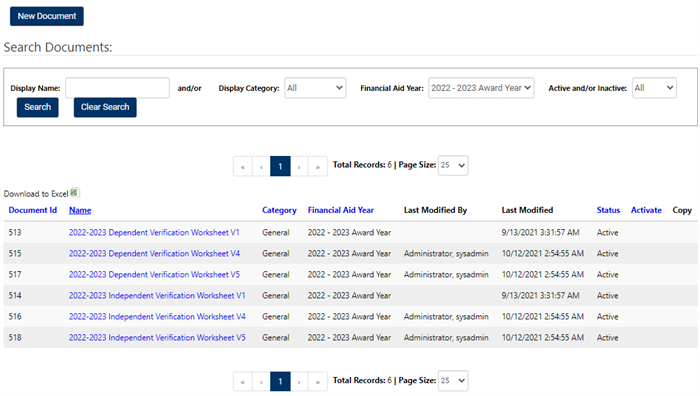Click Active status in row 513

[608, 233]
